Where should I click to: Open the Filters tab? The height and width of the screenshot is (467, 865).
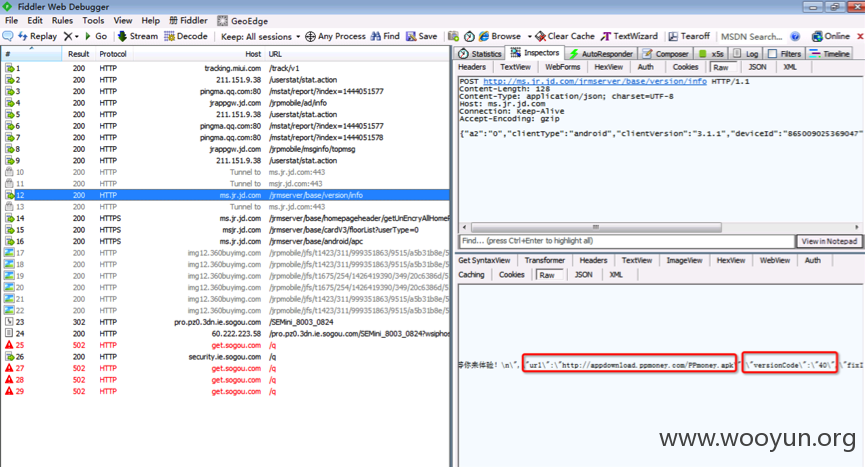click(784, 53)
